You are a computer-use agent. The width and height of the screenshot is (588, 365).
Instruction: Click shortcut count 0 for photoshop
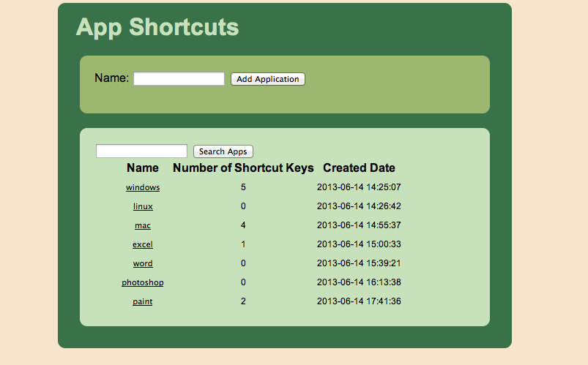pos(243,282)
